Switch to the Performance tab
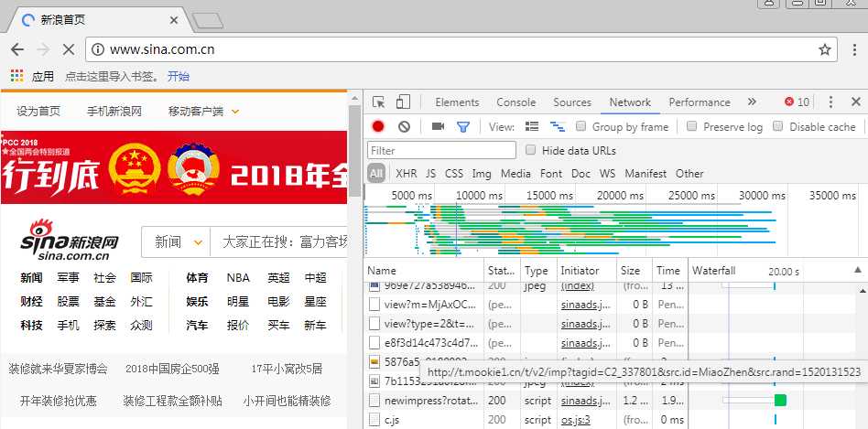868x429 pixels. pos(700,102)
